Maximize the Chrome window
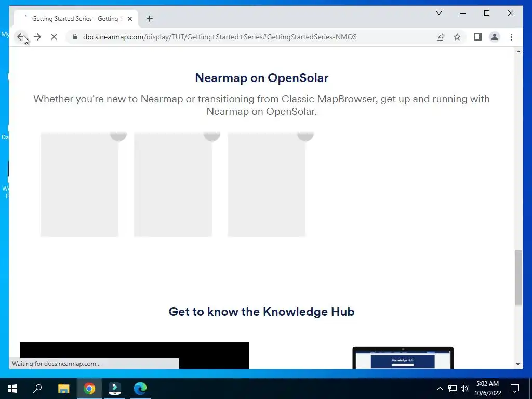This screenshot has width=532, height=399. point(486,13)
